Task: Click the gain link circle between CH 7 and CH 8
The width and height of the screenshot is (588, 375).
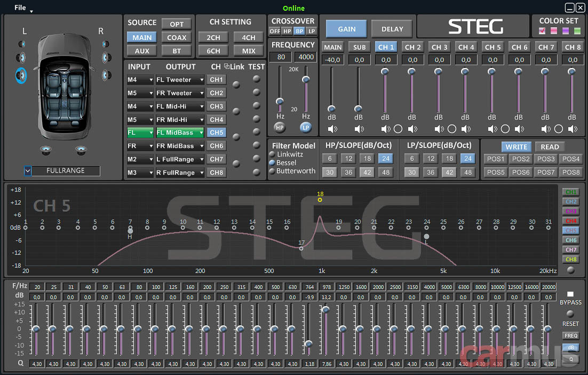Action: [x=558, y=129]
